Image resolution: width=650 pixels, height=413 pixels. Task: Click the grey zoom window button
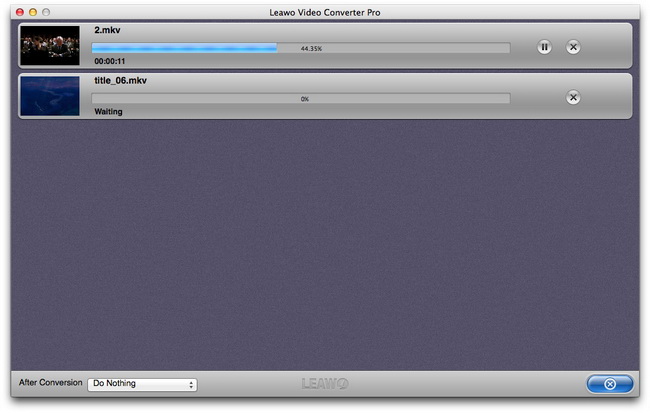click(46, 12)
